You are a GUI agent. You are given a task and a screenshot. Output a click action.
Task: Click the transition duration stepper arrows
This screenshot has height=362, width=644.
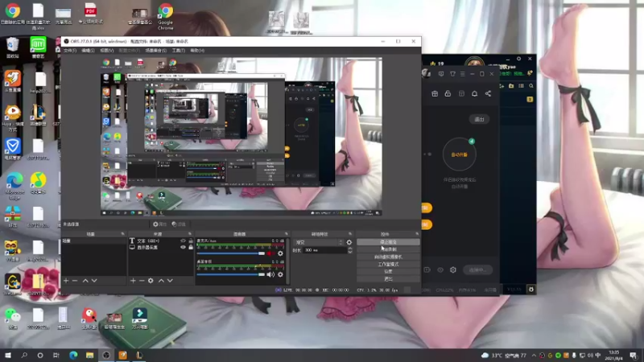[x=350, y=250]
